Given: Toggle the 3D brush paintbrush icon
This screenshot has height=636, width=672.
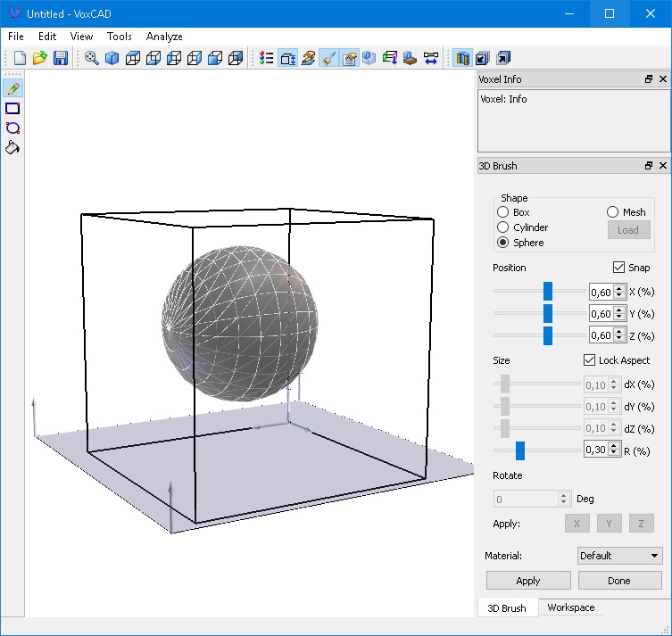Looking at the screenshot, I should pos(328,58).
